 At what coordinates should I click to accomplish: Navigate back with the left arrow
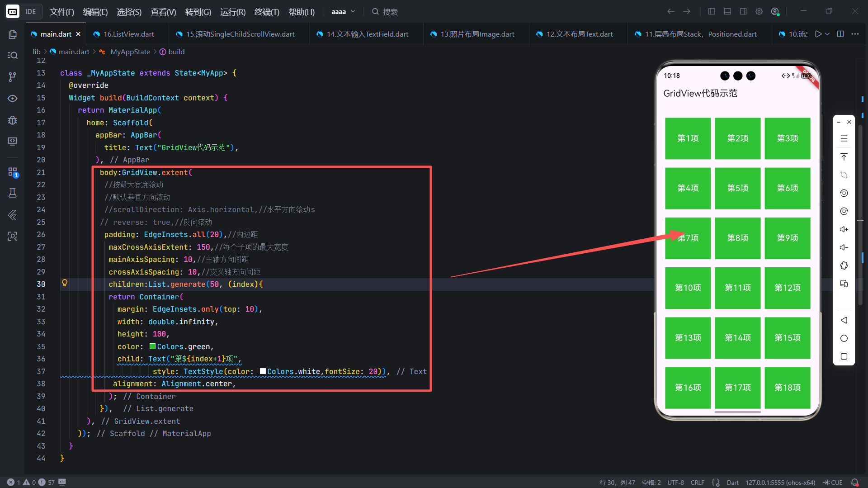[671, 12]
